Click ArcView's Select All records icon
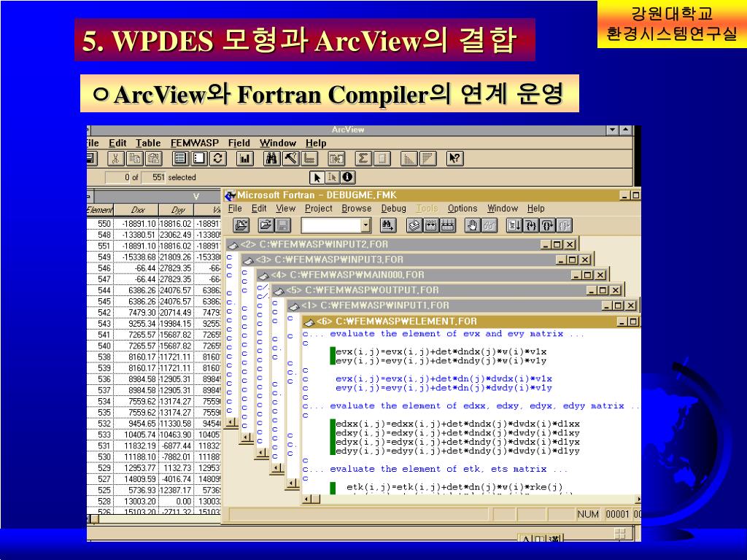 coord(180,158)
